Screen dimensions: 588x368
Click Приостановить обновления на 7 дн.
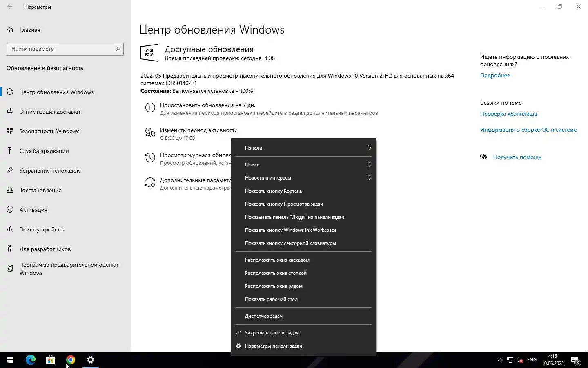[207, 105]
